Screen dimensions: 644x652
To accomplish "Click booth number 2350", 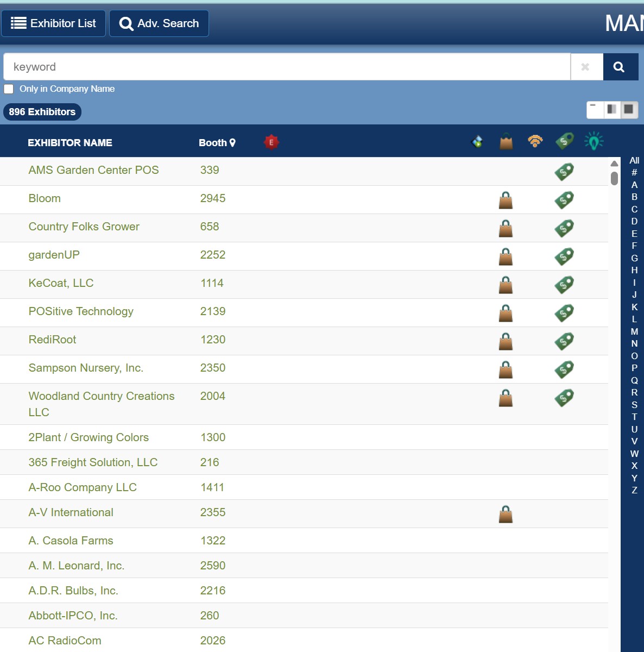I will coord(213,368).
